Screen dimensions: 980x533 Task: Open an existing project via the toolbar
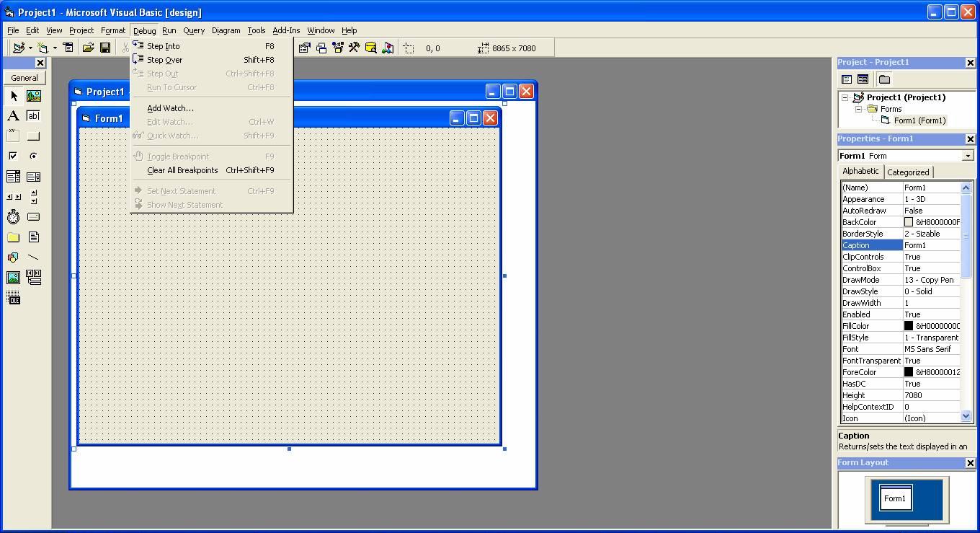(x=88, y=48)
